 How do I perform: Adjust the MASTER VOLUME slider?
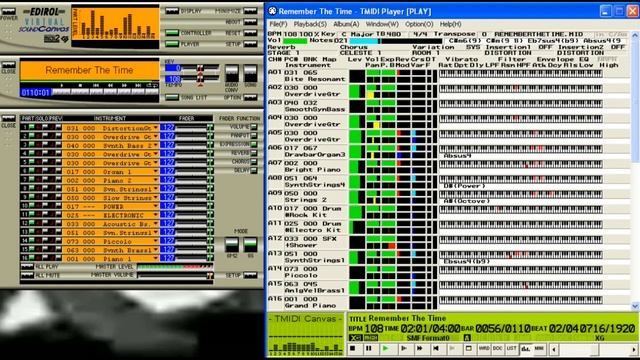pos(175,276)
